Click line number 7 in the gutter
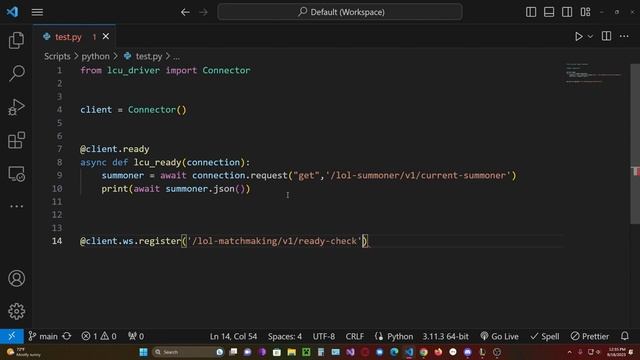 (x=60, y=149)
